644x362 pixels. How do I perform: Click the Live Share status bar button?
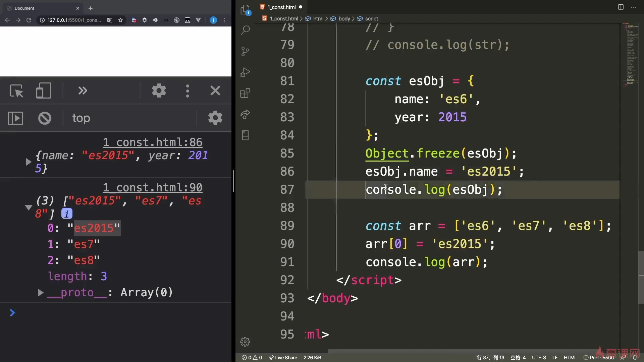click(x=283, y=358)
